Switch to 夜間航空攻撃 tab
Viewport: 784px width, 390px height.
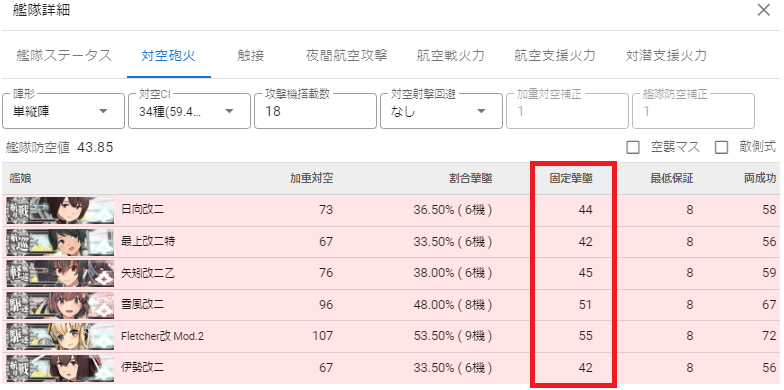(x=346, y=56)
